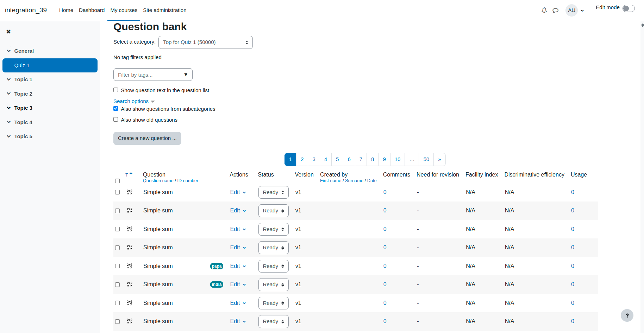Viewport: 644px width, 333px height.
Task: Check Also show old questions
Action: click(x=115, y=120)
